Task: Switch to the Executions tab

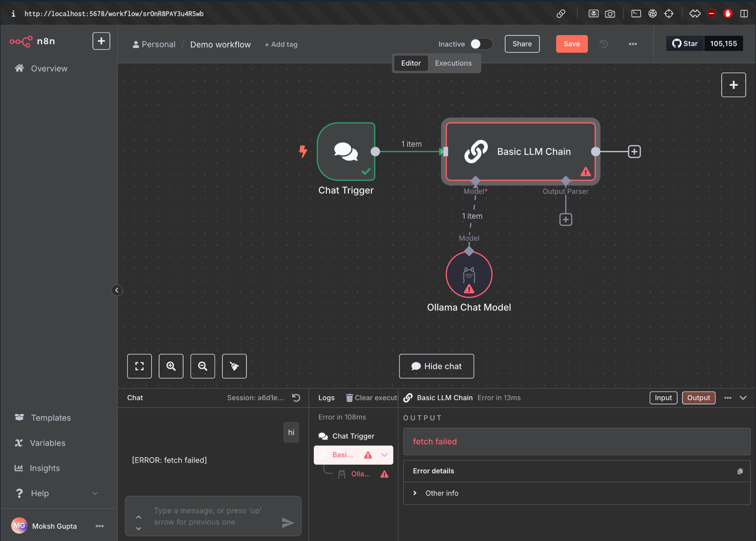Action: [x=453, y=63]
